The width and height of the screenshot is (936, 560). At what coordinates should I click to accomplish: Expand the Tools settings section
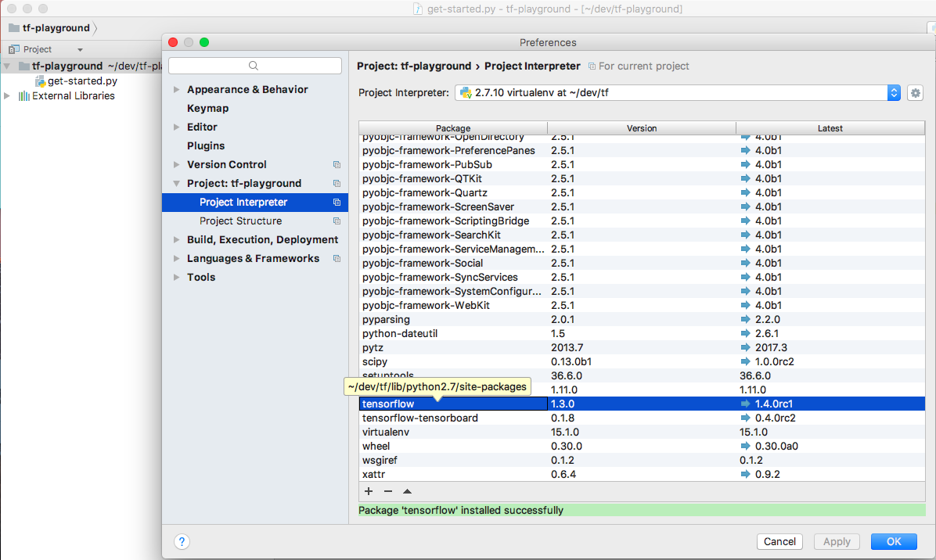(176, 278)
